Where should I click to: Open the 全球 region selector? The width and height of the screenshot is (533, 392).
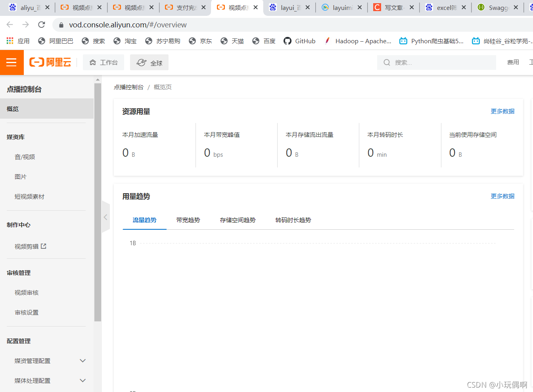149,62
